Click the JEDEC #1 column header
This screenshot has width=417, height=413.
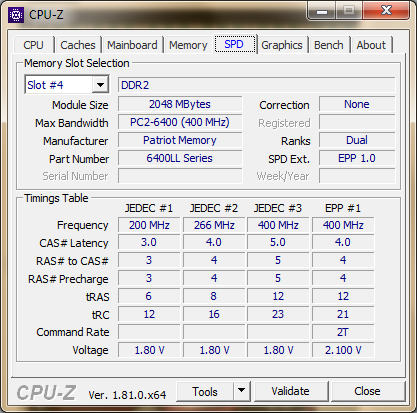tap(149, 208)
